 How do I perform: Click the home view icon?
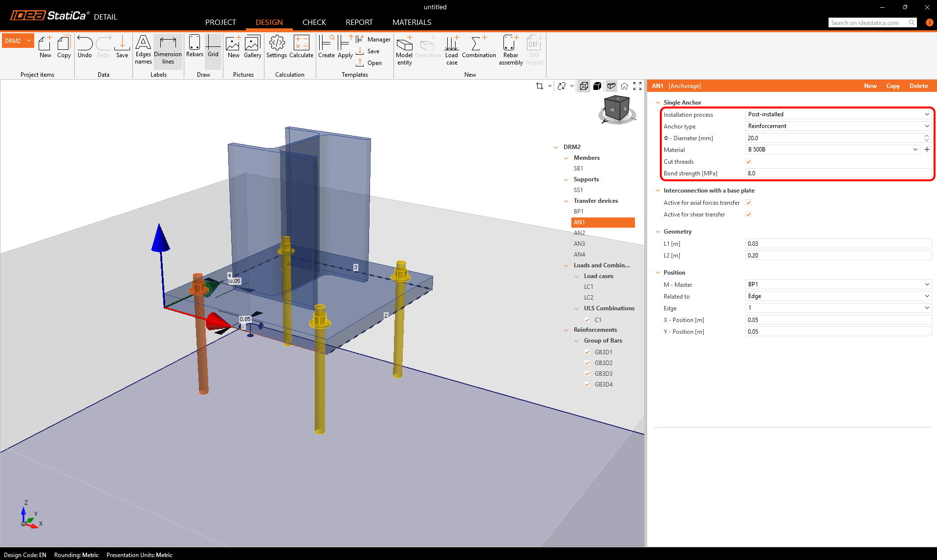coord(624,86)
